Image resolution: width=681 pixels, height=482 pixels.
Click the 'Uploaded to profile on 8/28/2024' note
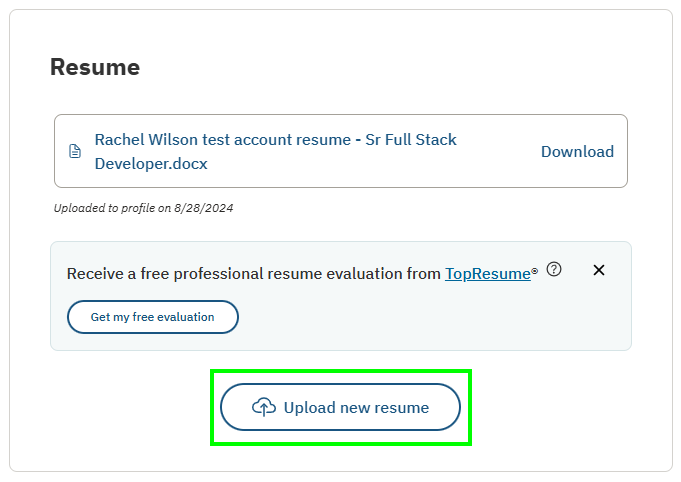coord(143,209)
